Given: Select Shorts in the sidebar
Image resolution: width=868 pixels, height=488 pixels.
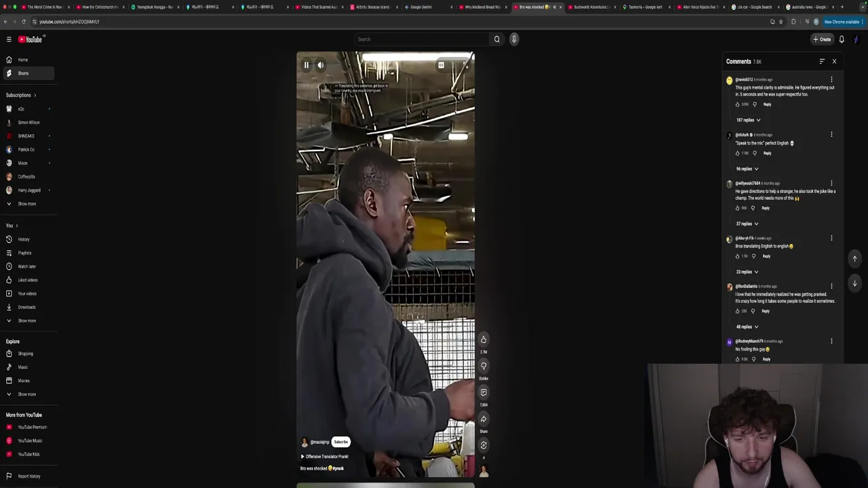Looking at the screenshot, I should pyautogui.click(x=27, y=73).
